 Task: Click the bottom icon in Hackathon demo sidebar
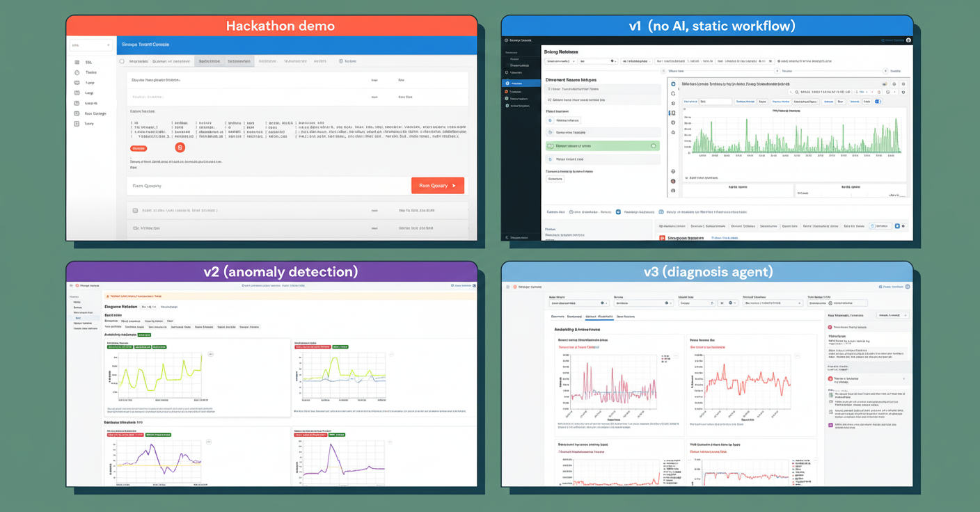[77, 124]
